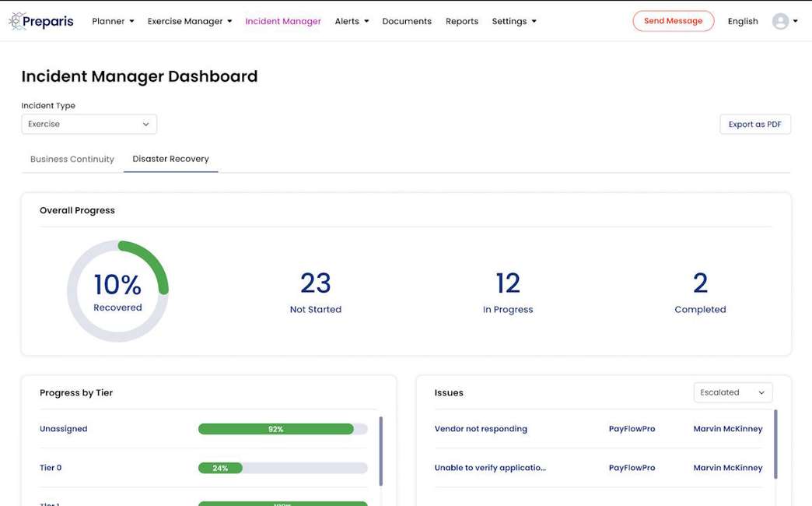Click the Preparis logo

(40, 21)
